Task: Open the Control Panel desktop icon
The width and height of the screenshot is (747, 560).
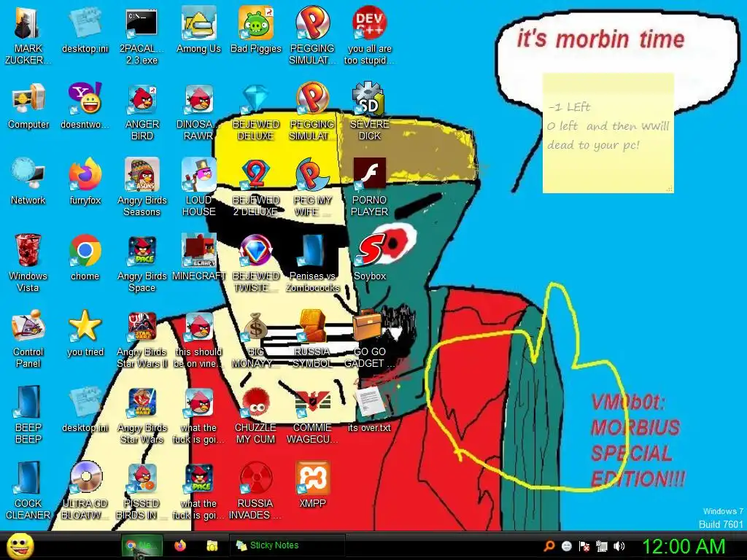Action: click(x=28, y=338)
